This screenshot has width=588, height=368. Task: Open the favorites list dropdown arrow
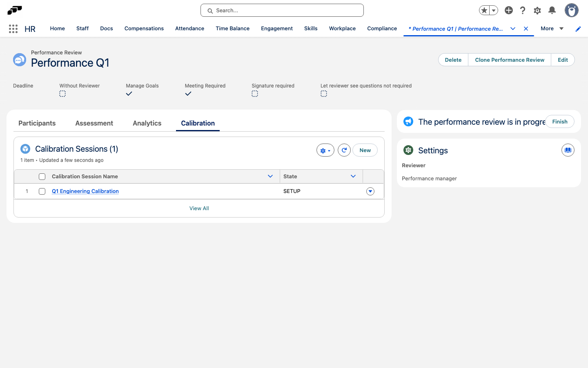click(x=494, y=10)
